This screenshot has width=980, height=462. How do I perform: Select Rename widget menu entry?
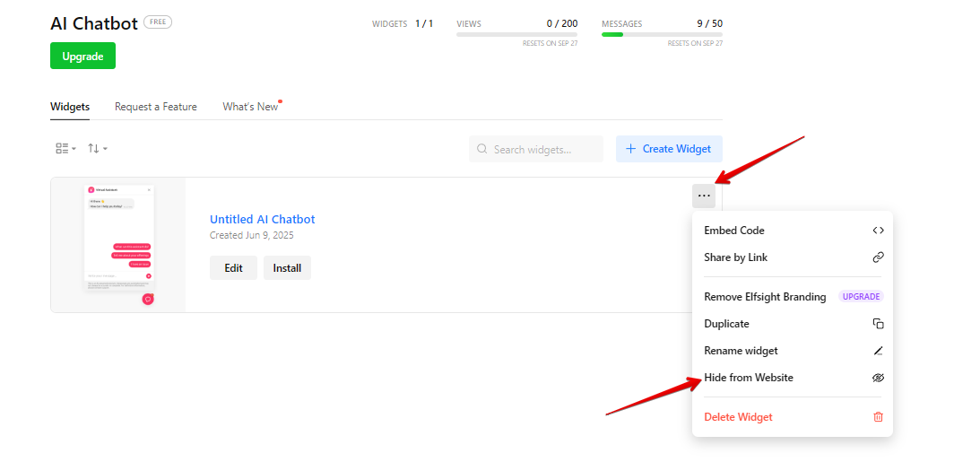[793, 351]
